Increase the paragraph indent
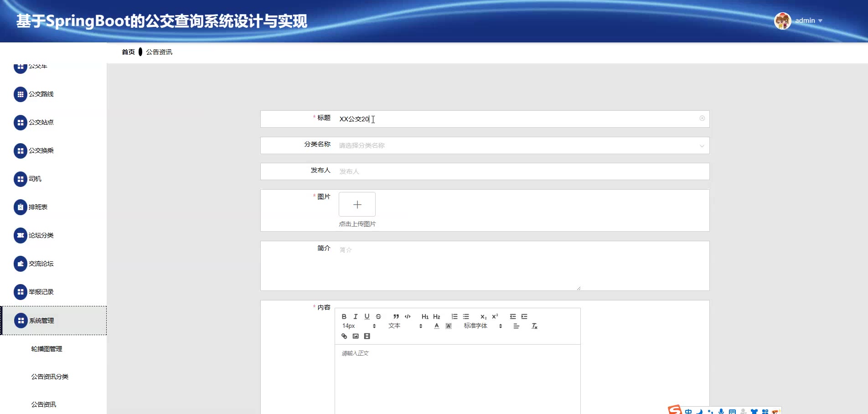Viewport: 868px width, 414px height. pos(524,316)
